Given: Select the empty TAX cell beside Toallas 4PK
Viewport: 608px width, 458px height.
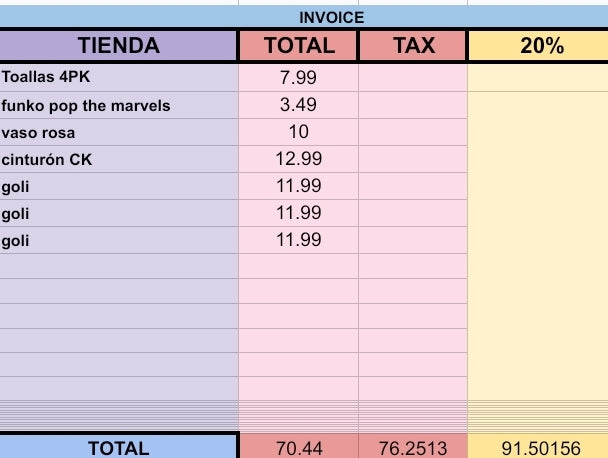Looking at the screenshot, I should (412, 78).
